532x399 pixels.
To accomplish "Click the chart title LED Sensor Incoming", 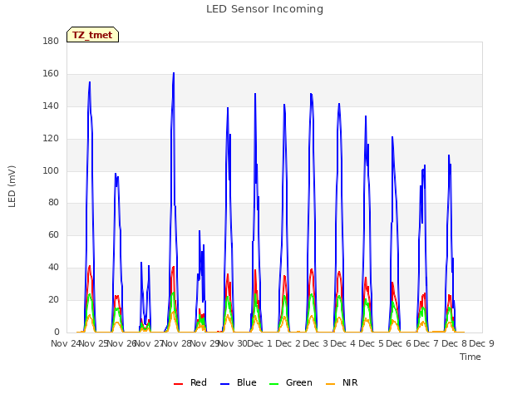I will (x=264, y=9).
